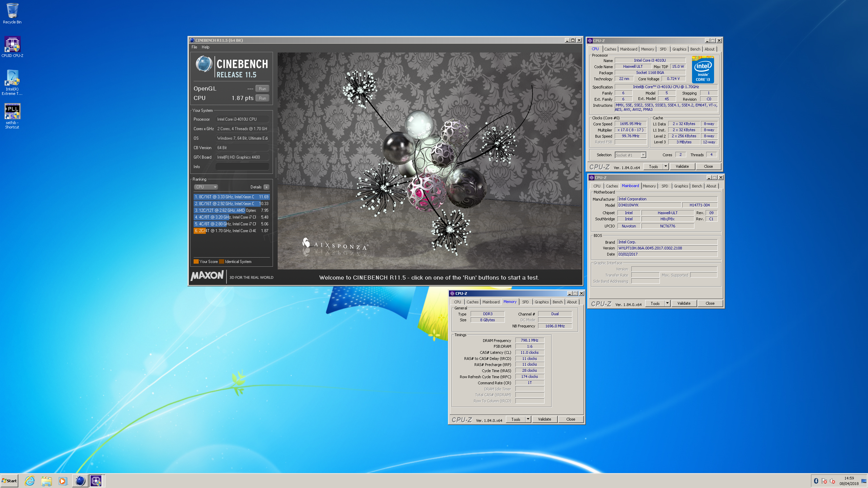Open Memory tab in top CPU-Z window
The image size is (868, 488).
(647, 49)
